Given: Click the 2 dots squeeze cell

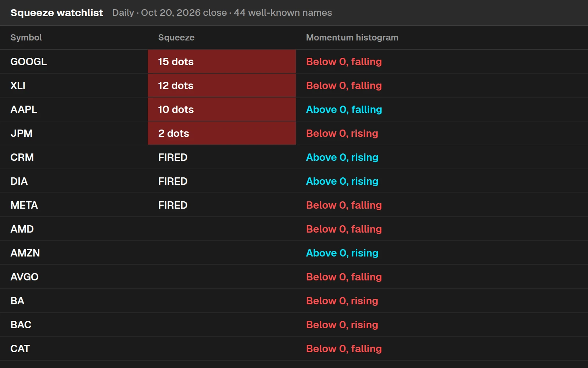Looking at the screenshot, I should 222,133.
